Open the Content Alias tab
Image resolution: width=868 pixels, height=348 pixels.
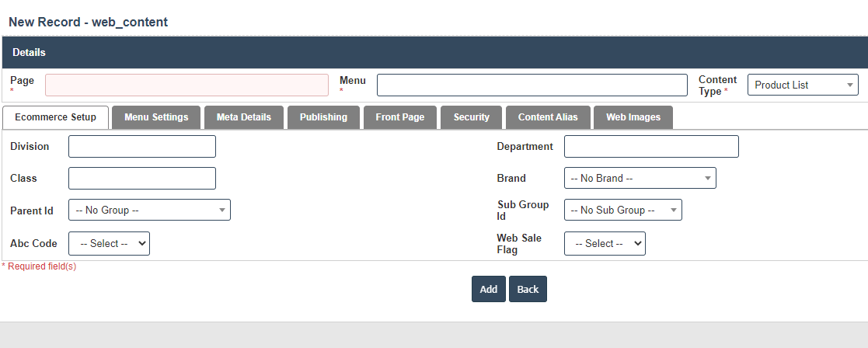pyautogui.click(x=548, y=117)
